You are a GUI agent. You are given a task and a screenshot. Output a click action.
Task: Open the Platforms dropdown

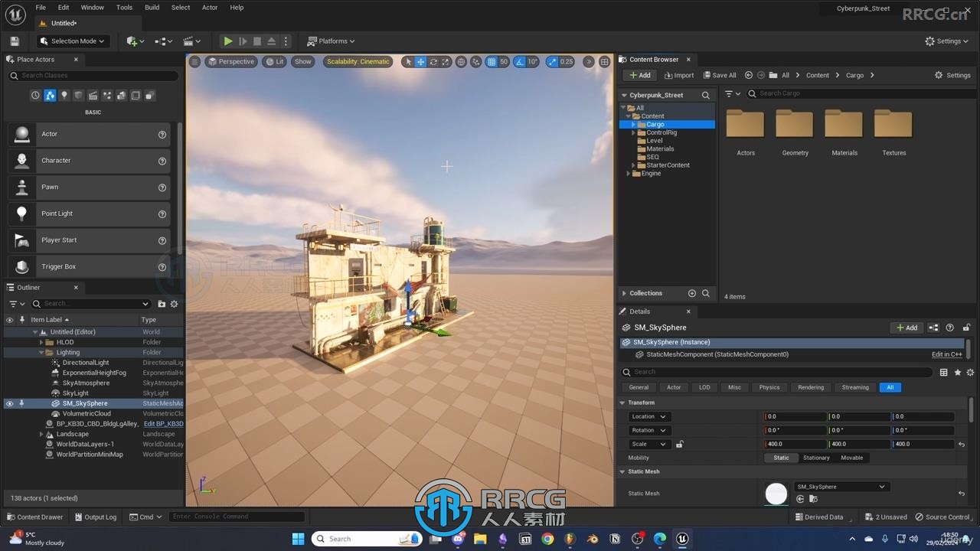click(331, 41)
